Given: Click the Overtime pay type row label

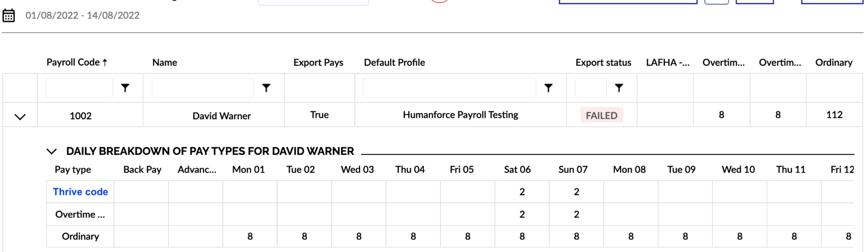Looking at the screenshot, I should pyautogui.click(x=80, y=214).
